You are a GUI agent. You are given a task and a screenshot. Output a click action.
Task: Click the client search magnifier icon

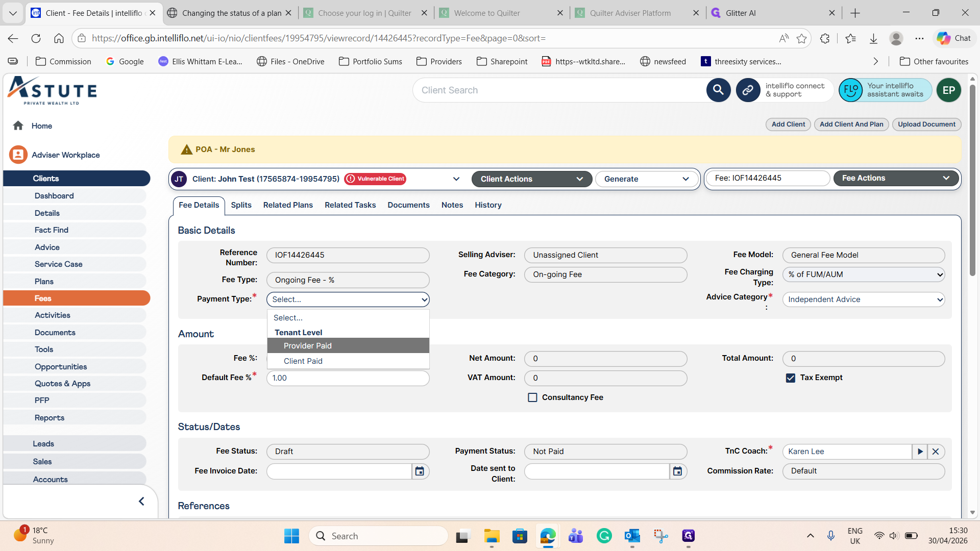[718, 90]
